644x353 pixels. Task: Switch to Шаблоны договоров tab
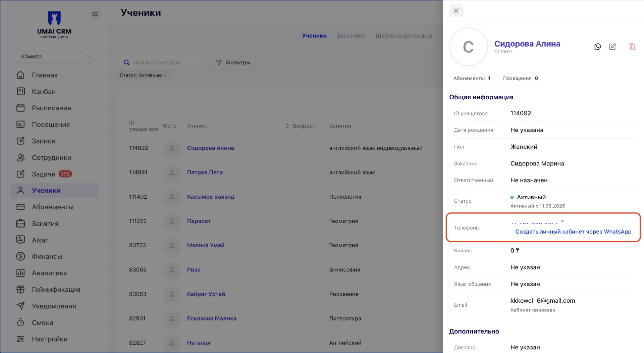(x=404, y=36)
